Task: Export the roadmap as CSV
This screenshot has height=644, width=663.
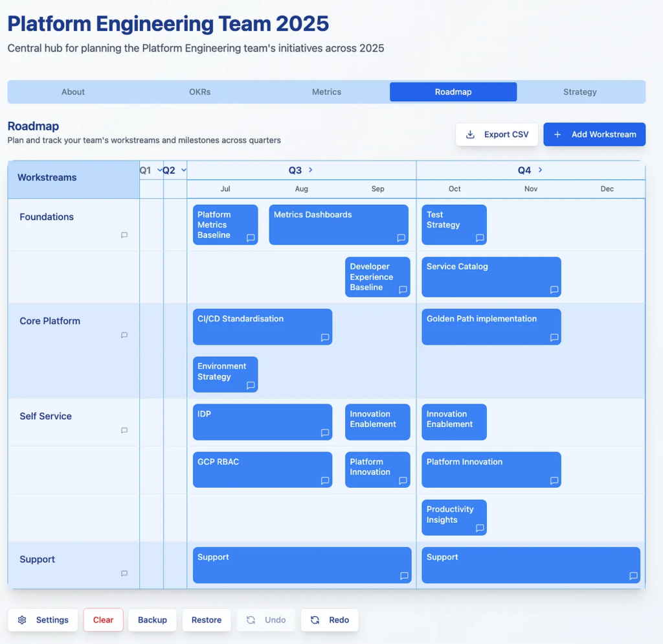Action: tap(497, 134)
